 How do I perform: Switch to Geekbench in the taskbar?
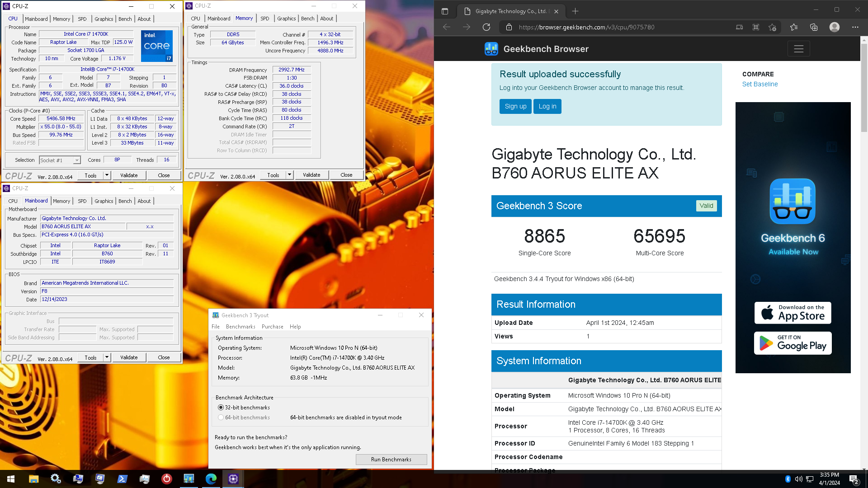tap(189, 479)
